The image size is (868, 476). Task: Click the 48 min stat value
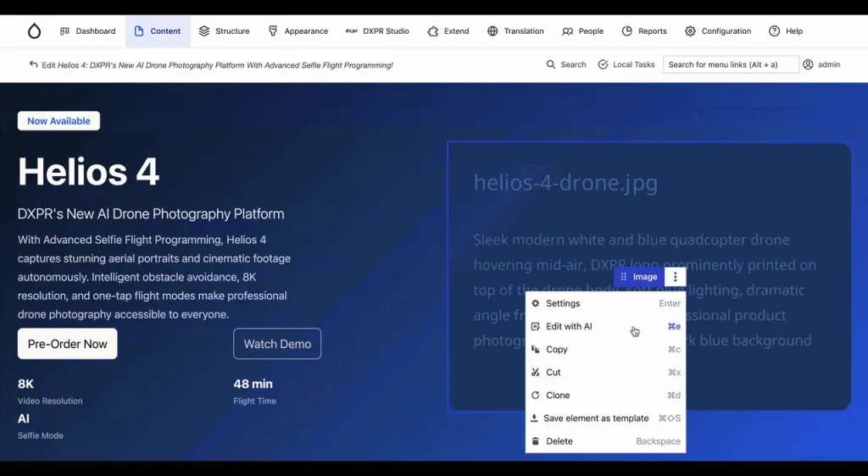(253, 384)
